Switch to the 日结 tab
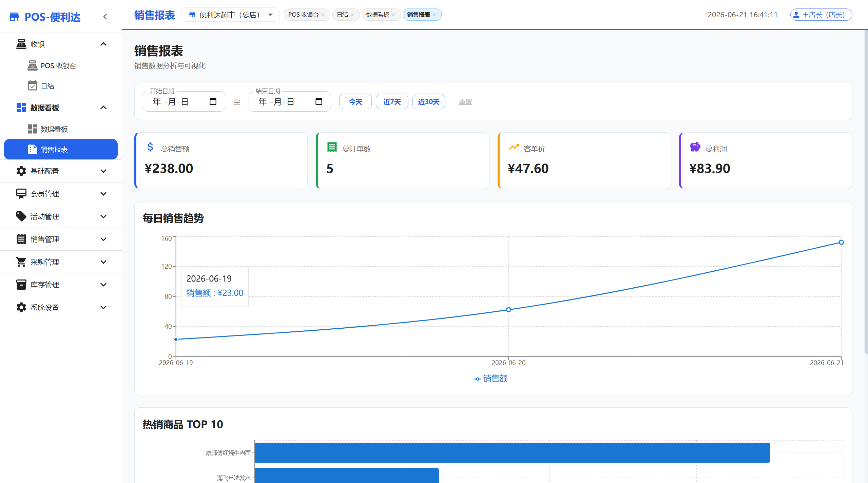The width and height of the screenshot is (868, 483). pyautogui.click(x=343, y=15)
